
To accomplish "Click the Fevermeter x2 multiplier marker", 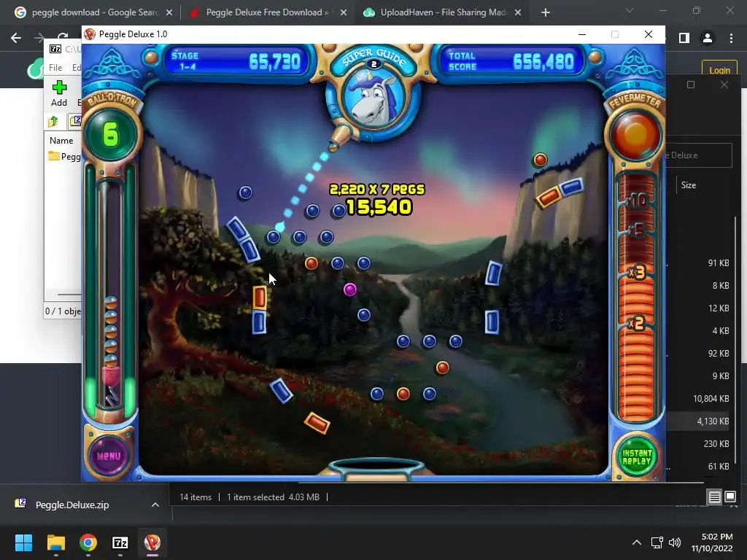I will point(636,323).
